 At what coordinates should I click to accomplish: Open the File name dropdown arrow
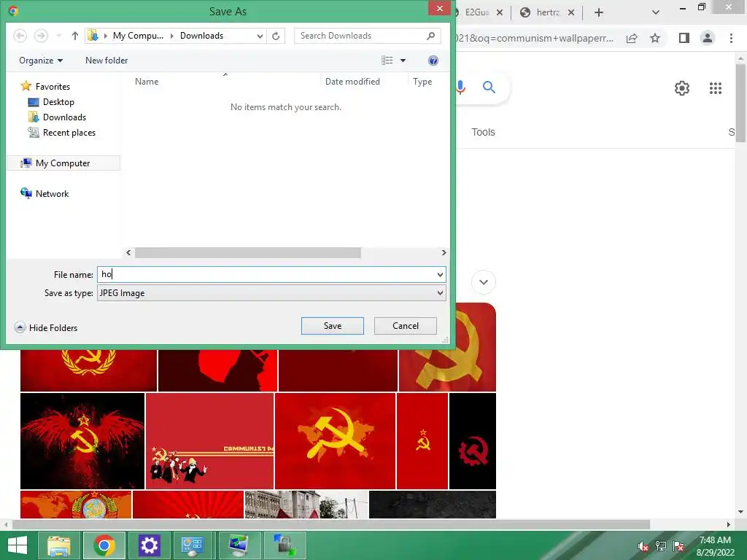[440, 275]
